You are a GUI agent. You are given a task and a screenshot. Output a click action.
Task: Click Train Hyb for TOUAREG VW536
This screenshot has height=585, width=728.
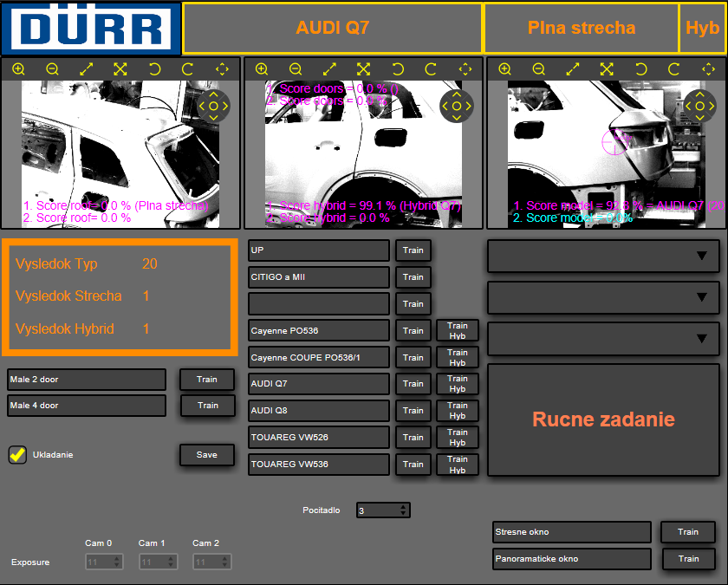point(458,465)
